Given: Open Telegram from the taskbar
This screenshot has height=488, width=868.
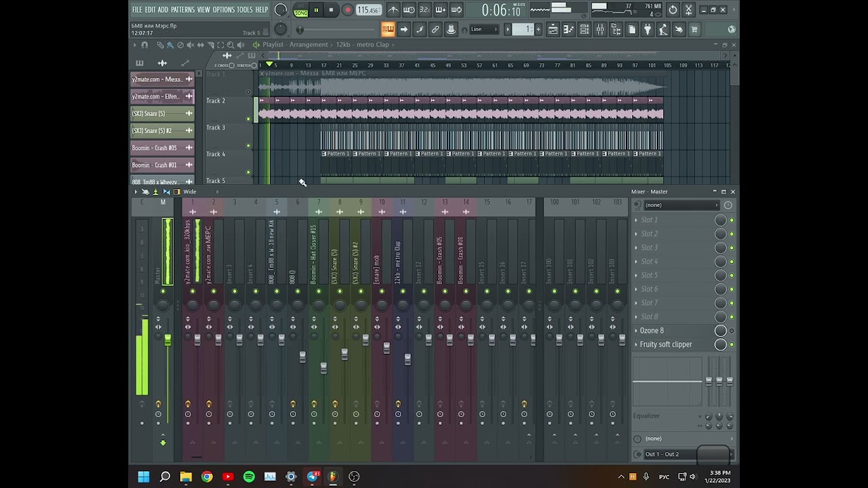Looking at the screenshot, I should (x=312, y=476).
